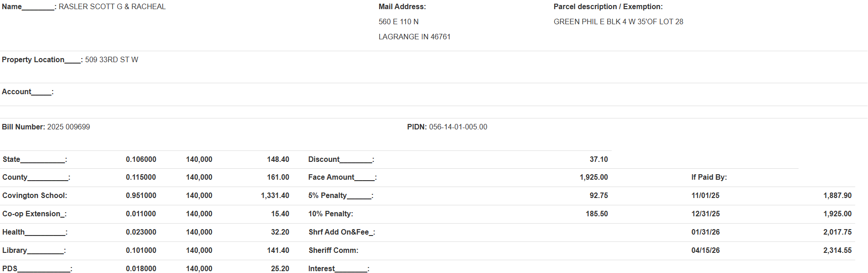868x273 pixels.
Task: Select the bill number 2025 009699
Action: pyautogui.click(x=69, y=127)
